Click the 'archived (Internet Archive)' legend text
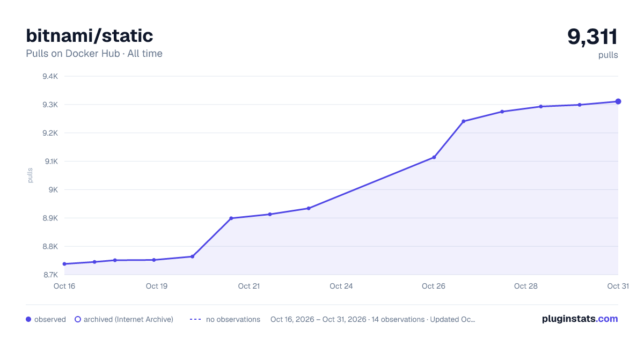Viewport: 644px width, 338px height. [x=128, y=319]
